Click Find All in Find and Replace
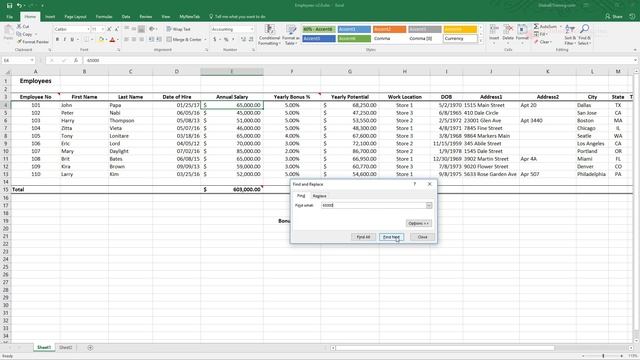This screenshot has height=360, width=640. [363, 237]
